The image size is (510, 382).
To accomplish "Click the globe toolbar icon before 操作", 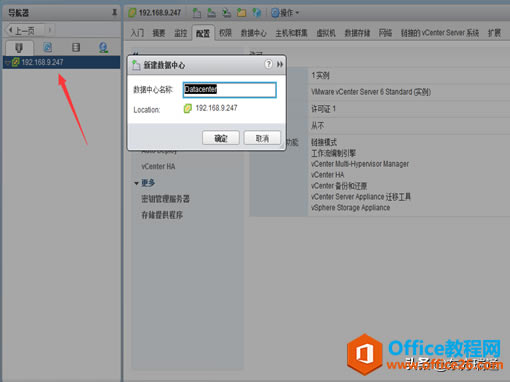I will (256, 13).
